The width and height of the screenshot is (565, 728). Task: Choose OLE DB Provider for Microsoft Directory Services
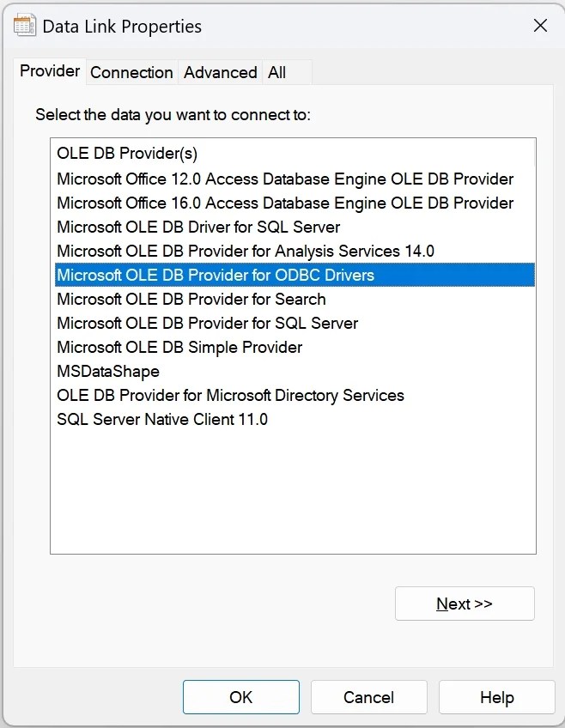pos(230,396)
